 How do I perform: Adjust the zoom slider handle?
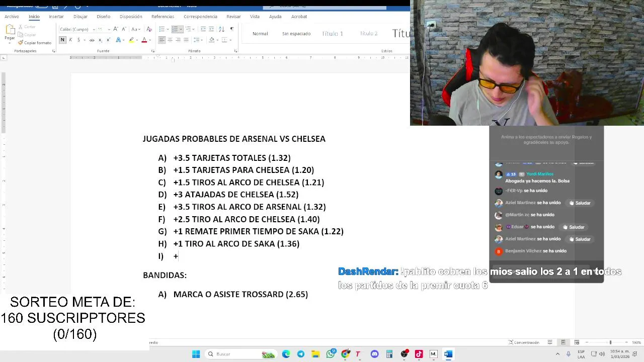(x=610, y=342)
